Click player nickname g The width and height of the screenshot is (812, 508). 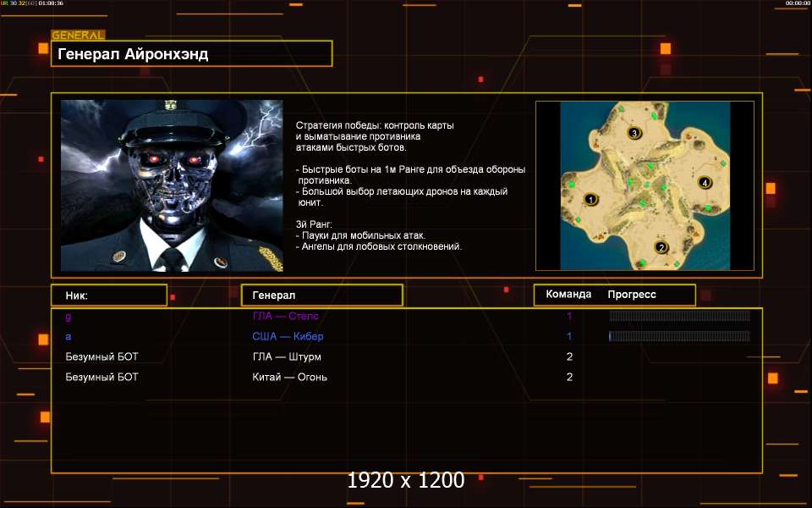click(69, 316)
